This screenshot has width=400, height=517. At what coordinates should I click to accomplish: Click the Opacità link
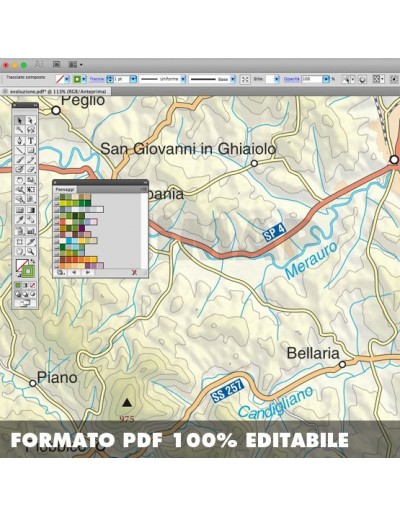292,79
